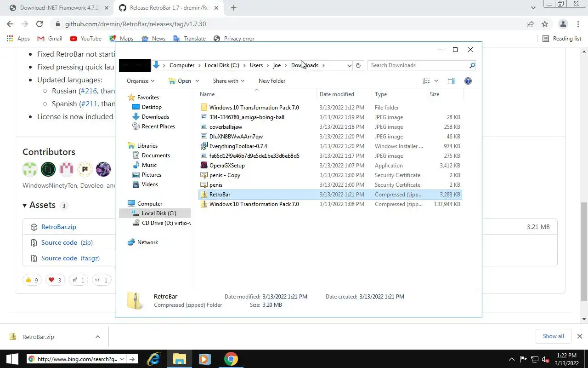Viewport: 588px width, 368px height.
Task: Select Downloads in navigation pane
Action: [151, 117]
